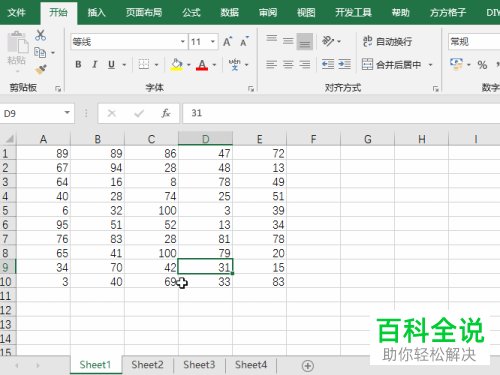Open the font color dropdown arrow
This screenshot has width=500, height=375.
pos(214,65)
